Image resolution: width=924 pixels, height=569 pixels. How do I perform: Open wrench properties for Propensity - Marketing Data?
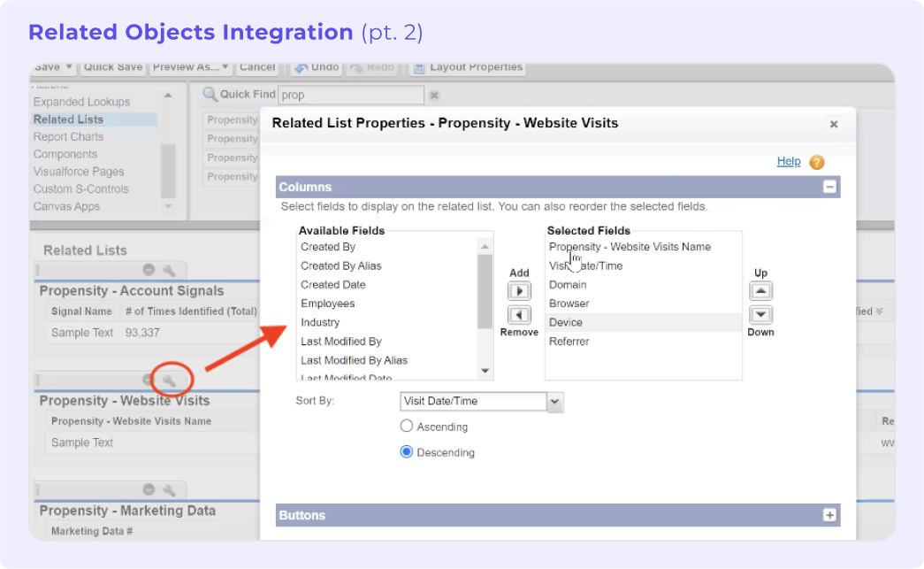tap(169, 490)
